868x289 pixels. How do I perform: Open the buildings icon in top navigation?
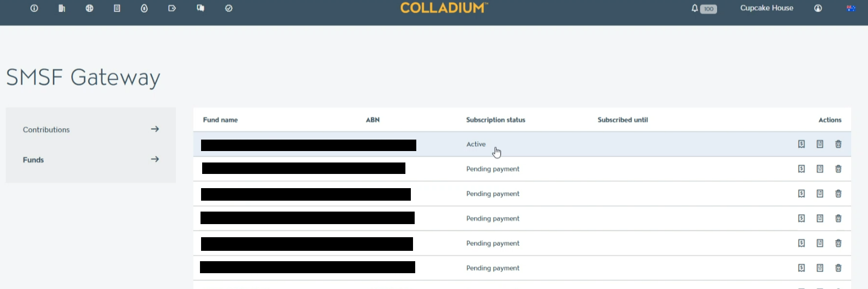click(62, 8)
